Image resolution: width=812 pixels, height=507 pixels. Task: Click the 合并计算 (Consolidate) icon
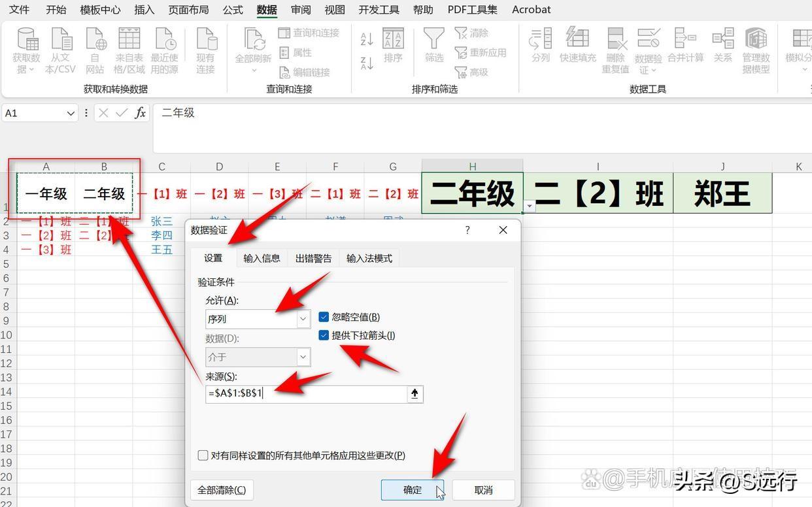685,39
